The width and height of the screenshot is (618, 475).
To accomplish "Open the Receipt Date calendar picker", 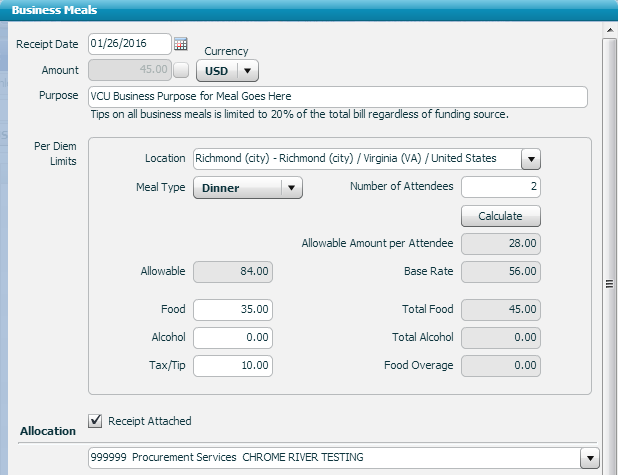I will point(181,44).
